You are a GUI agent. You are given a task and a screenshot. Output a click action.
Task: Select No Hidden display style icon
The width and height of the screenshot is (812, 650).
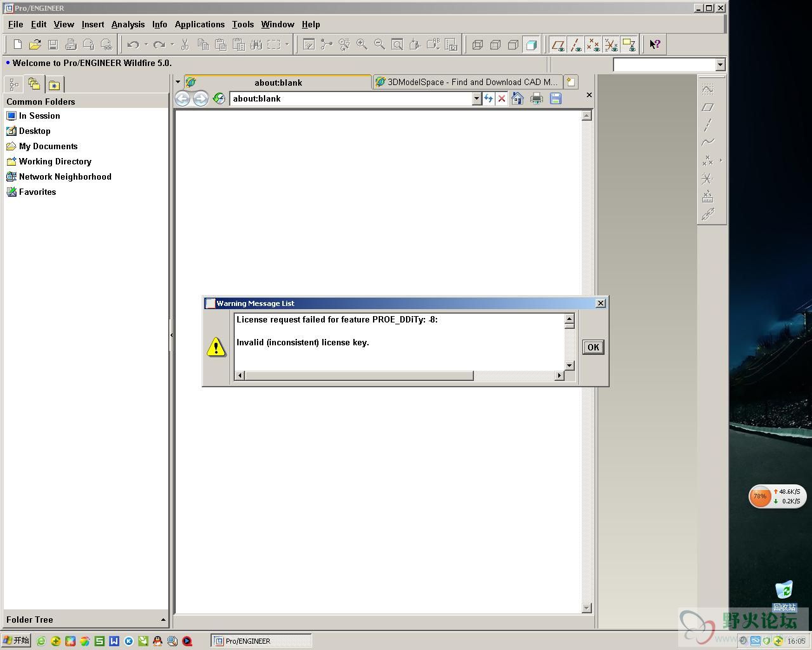click(514, 44)
